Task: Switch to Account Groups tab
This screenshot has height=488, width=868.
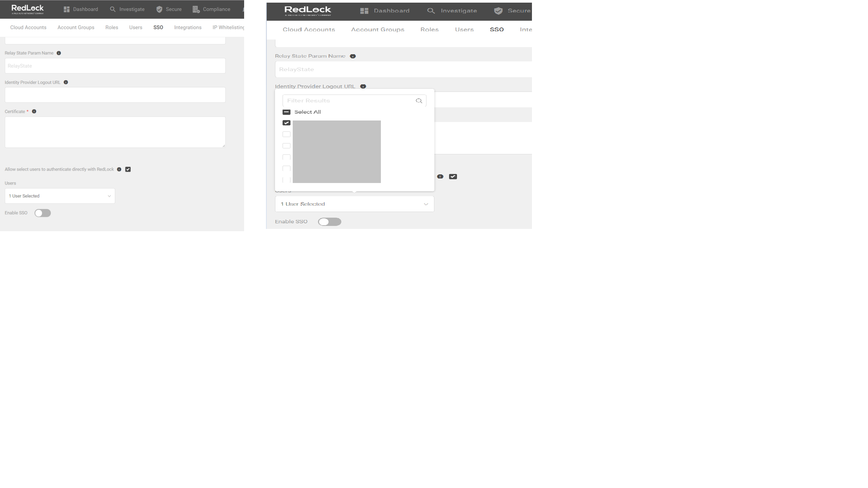Action: [x=76, y=27]
